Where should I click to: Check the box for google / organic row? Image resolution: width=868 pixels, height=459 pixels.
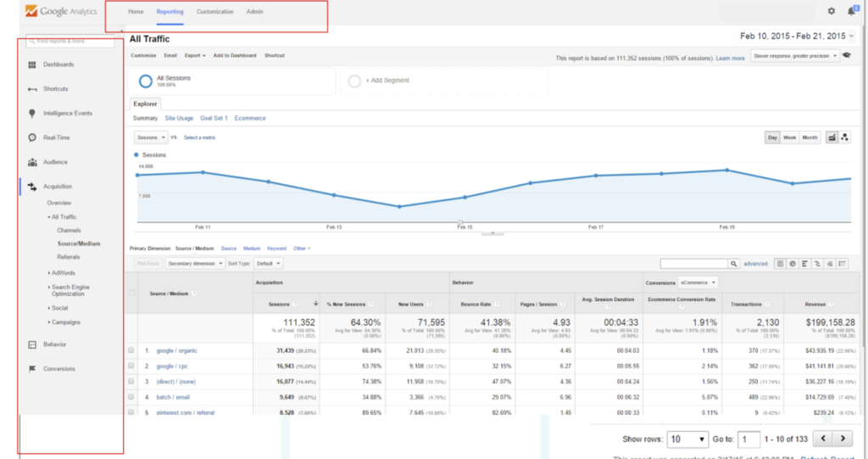click(131, 350)
